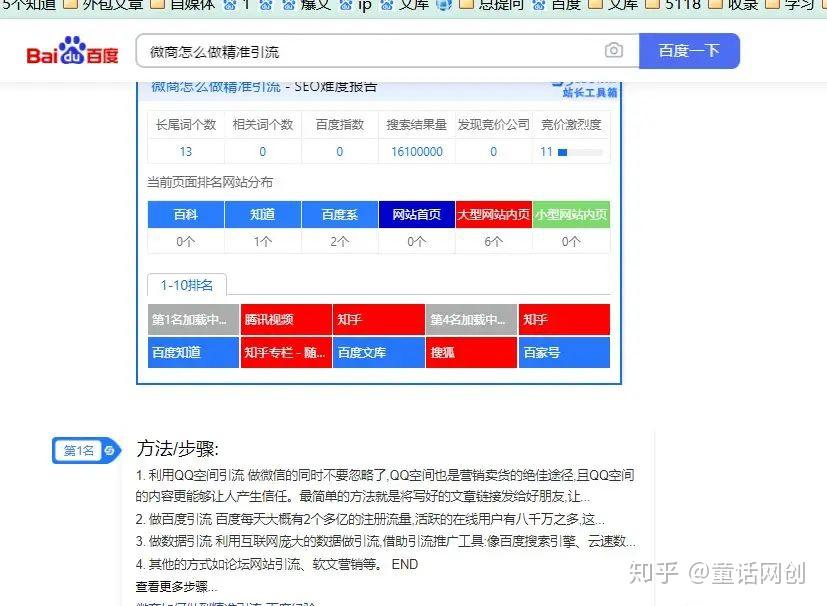Click the 1个 count under 知道

263,242
